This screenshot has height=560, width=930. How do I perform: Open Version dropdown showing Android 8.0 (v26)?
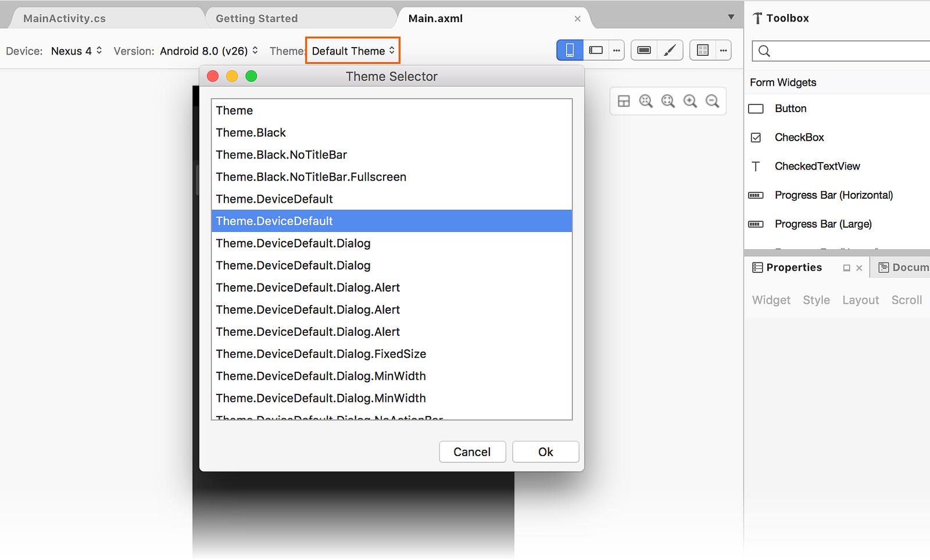pyautogui.click(x=209, y=51)
